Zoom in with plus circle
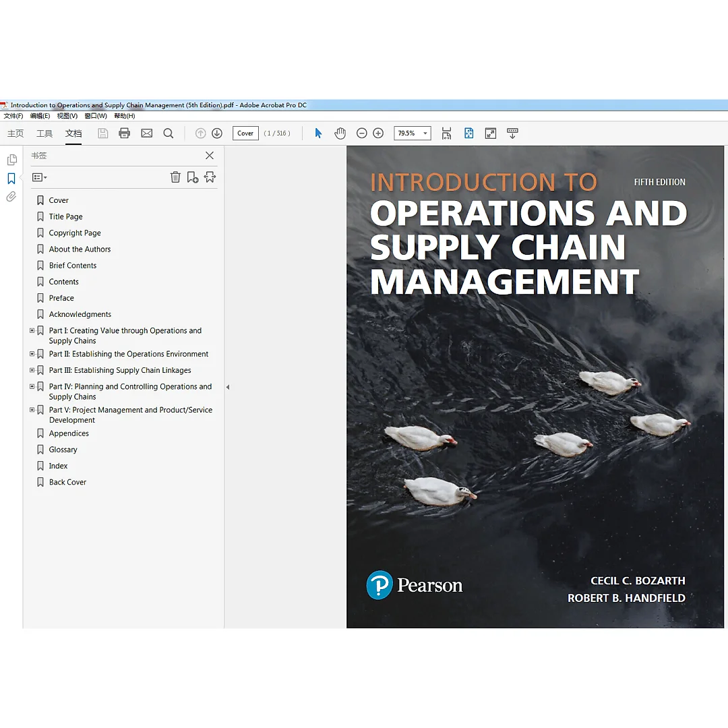 click(378, 133)
